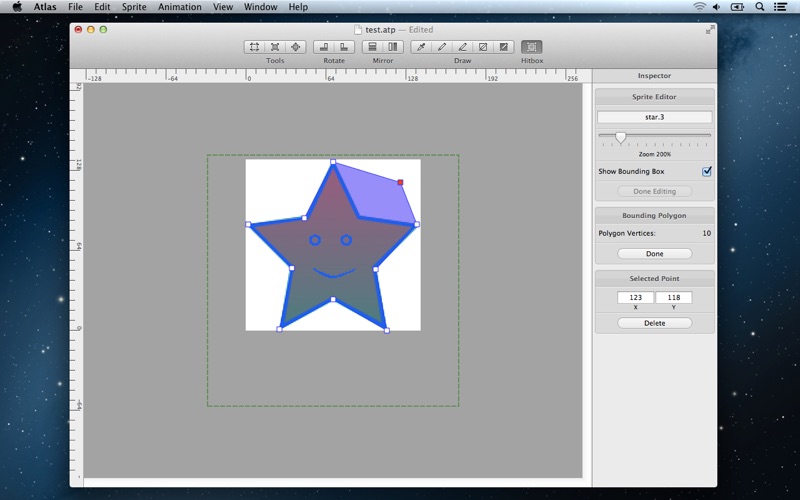The width and height of the screenshot is (800, 500).
Task: Open the volume control in menu bar
Action: pyautogui.click(x=717, y=7)
